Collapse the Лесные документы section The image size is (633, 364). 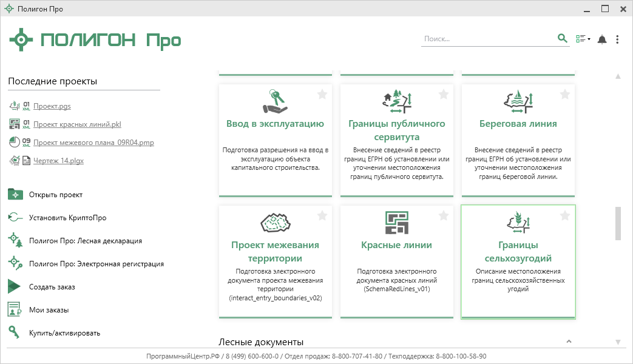[569, 342]
